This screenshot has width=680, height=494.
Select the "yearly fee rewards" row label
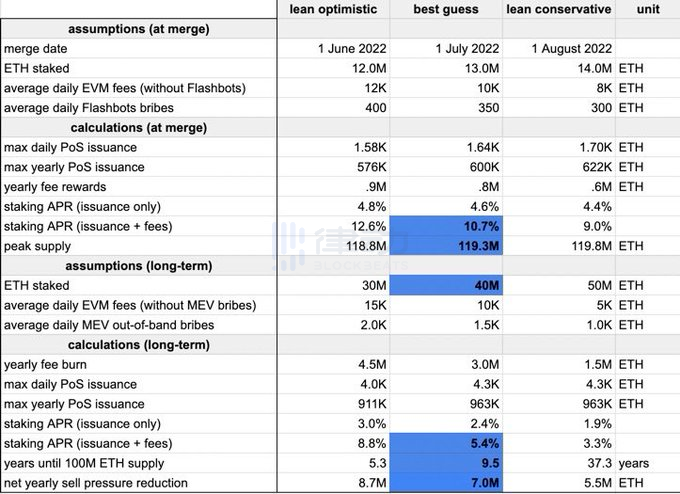56,187
